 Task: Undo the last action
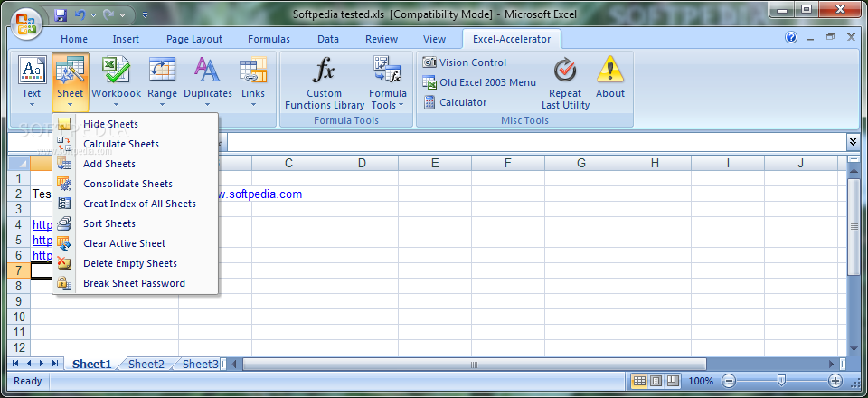tap(80, 15)
